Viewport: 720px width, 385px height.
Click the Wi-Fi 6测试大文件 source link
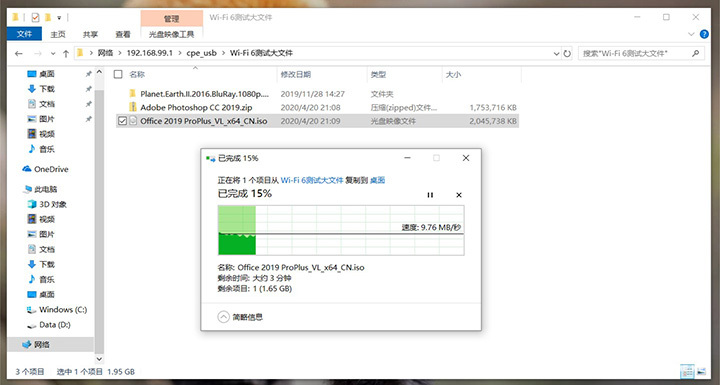pos(312,180)
